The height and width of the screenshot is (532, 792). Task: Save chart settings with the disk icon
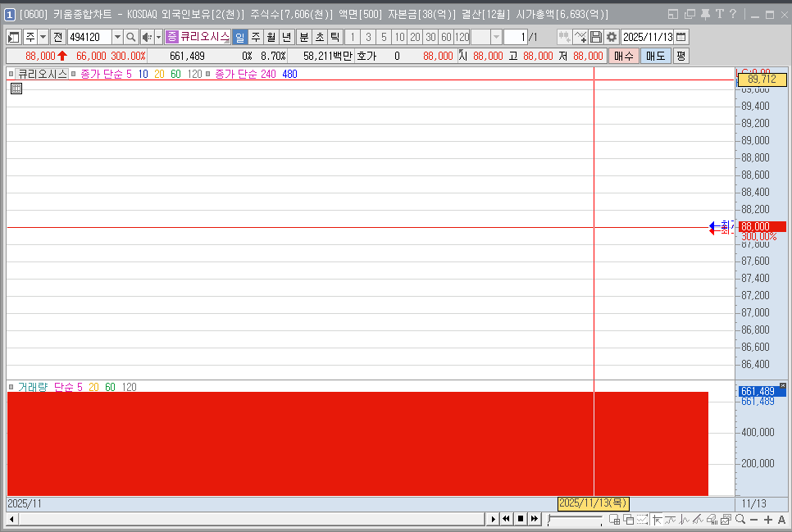pyautogui.click(x=596, y=37)
